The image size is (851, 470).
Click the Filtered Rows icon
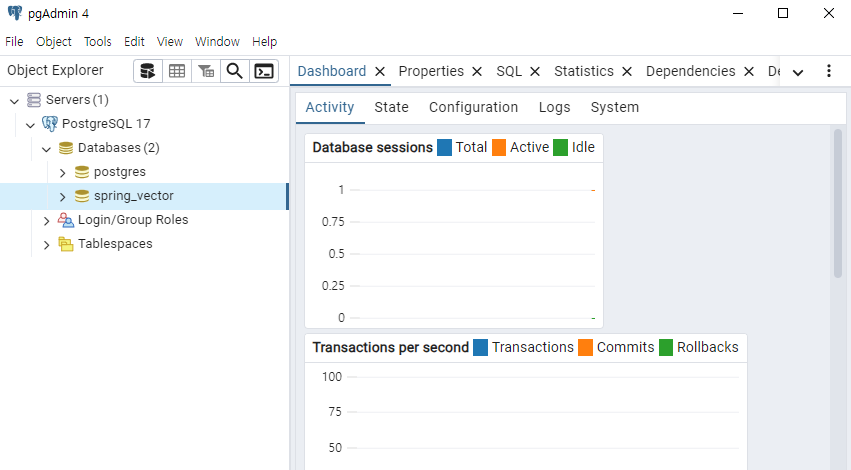[206, 71]
